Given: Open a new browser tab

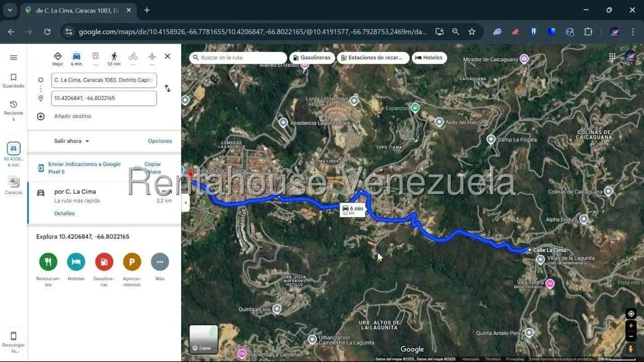Looking at the screenshot, I should point(147,10).
